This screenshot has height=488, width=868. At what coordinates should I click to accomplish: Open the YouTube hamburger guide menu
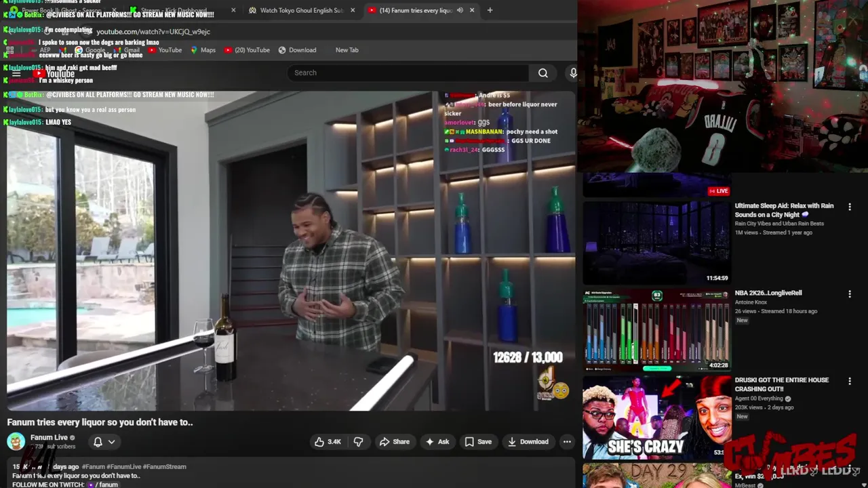16,73
